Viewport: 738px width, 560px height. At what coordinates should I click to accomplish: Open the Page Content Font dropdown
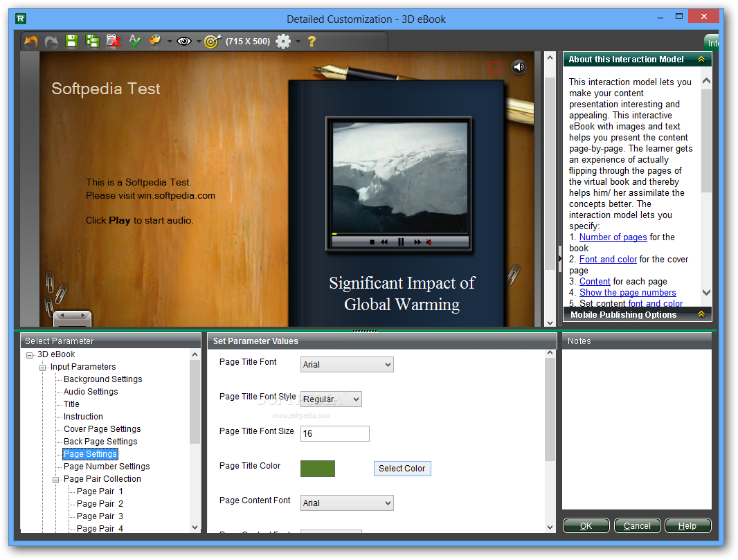coord(347,503)
